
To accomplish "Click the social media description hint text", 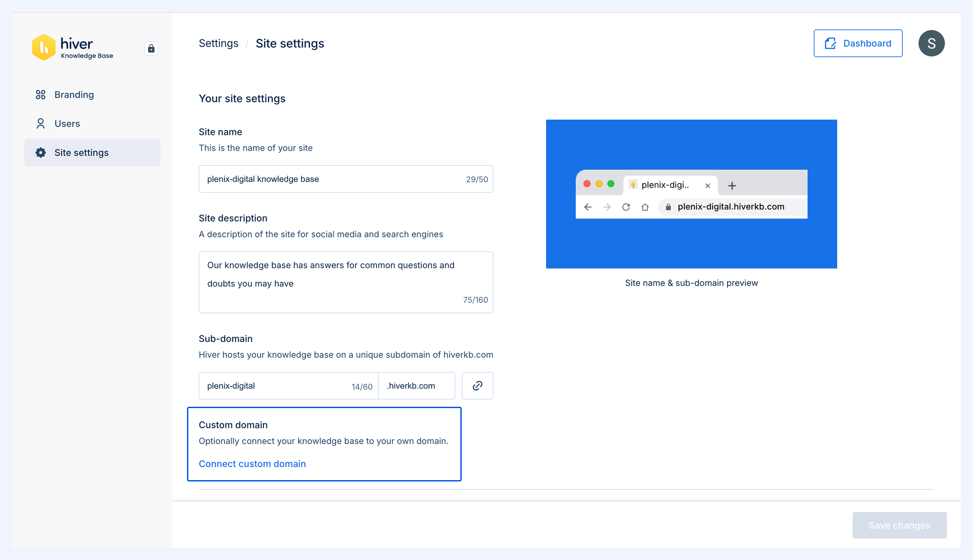I will coord(321,234).
